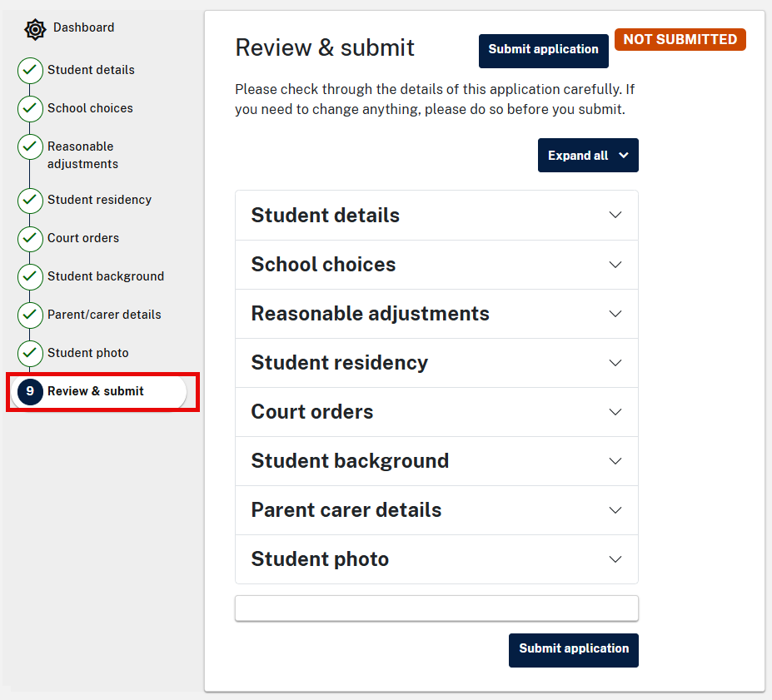Click the Student residency accordion heading
772x700 pixels.
[340, 363]
